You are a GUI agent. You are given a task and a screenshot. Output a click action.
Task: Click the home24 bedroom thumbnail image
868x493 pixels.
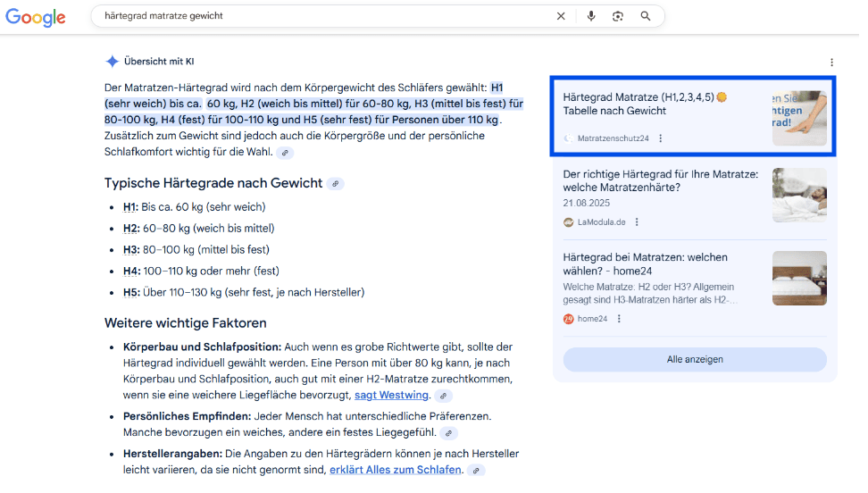click(x=799, y=278)
